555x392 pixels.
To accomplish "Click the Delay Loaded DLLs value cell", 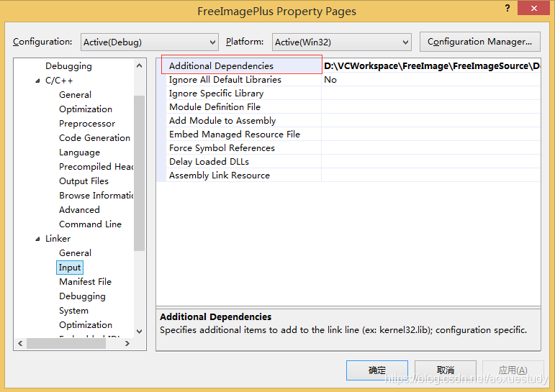I will point(431,162).
